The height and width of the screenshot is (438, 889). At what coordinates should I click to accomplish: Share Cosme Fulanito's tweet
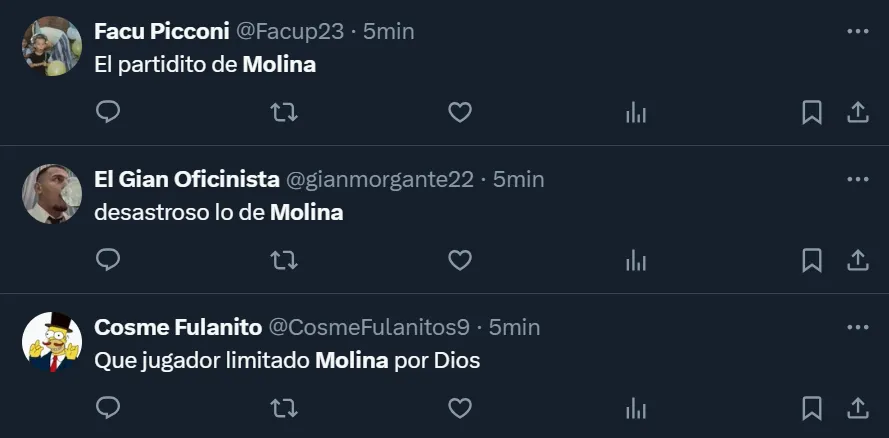(x=857, y=408)
